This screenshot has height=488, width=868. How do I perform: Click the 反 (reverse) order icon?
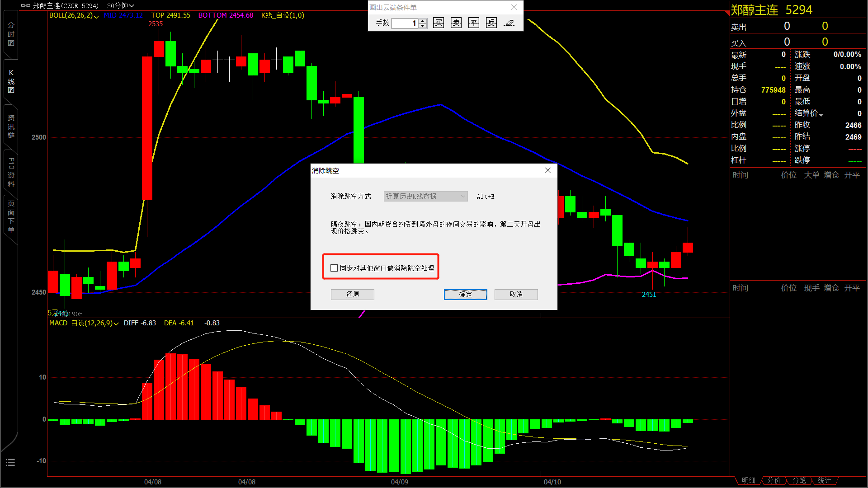pos(491,23)
